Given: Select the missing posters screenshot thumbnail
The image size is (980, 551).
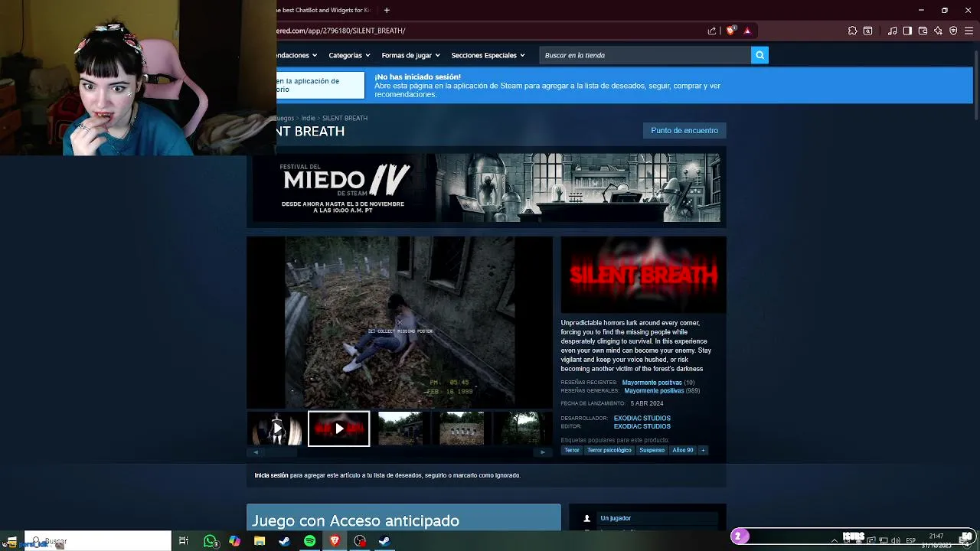Looking at the screenshot, I should coord(462,429).
